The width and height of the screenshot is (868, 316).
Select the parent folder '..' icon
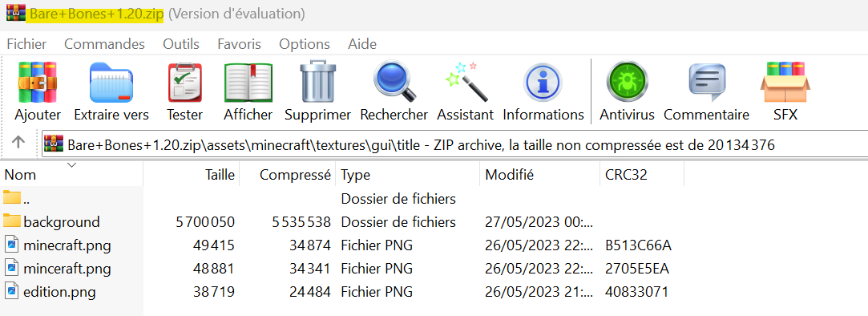12,197
